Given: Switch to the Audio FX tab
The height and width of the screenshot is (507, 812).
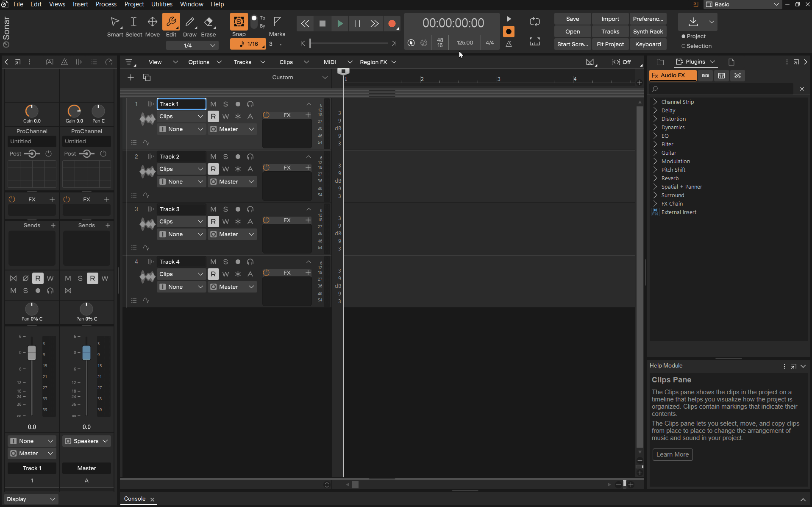Looking at the screenshot, I should 672,75.
